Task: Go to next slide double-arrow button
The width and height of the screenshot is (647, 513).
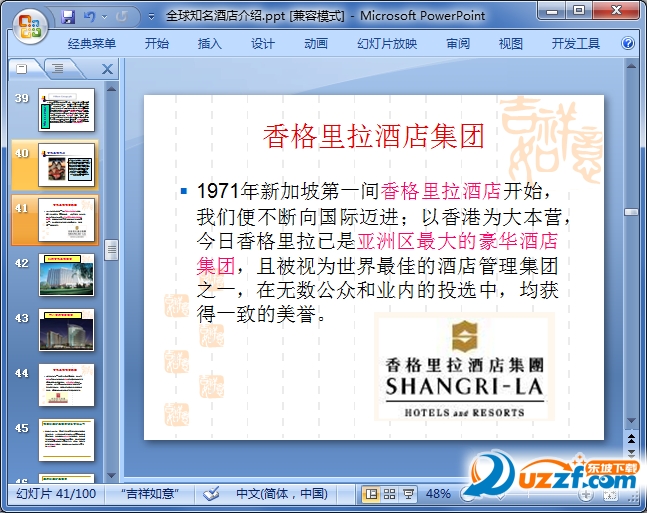Action: coord(631,453)
